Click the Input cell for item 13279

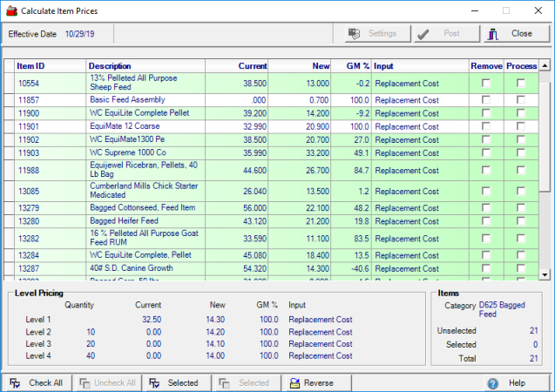[406, 208]
